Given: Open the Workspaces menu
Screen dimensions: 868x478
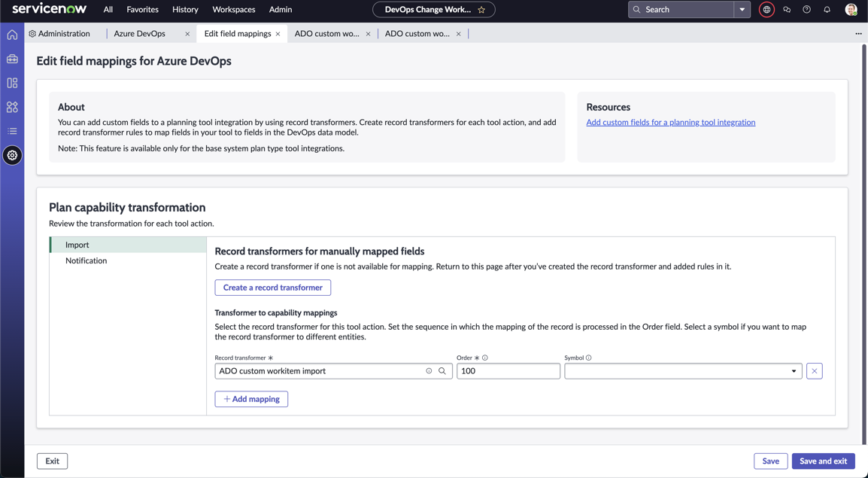Looking at the screenshot, I should coord(234,10).
